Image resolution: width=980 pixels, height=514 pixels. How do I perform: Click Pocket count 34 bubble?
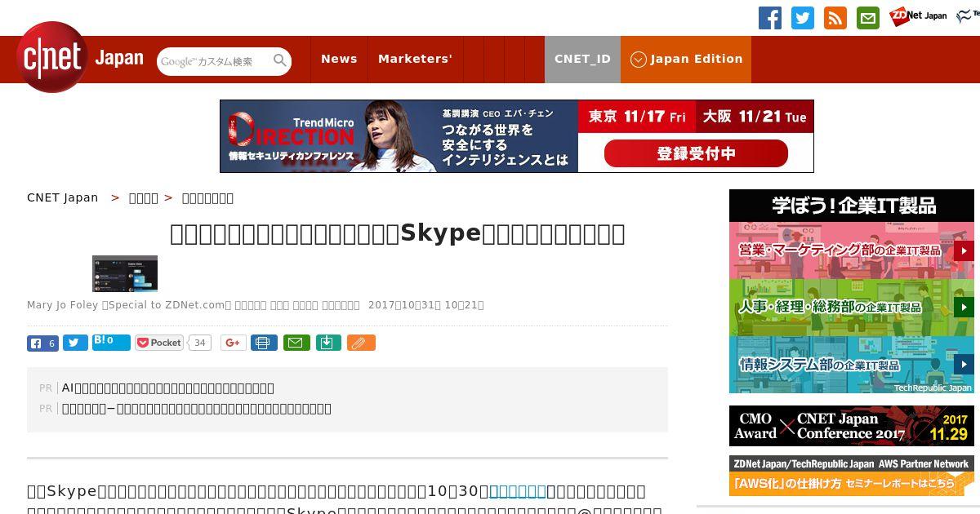pos(199,343)
